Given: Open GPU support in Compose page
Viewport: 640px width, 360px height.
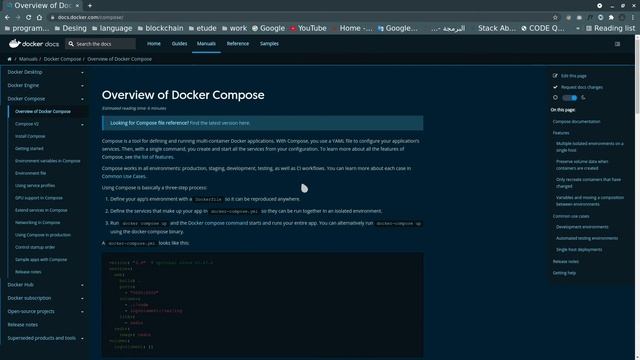Looking at the screenshot, I should click(x=39, y=198).
